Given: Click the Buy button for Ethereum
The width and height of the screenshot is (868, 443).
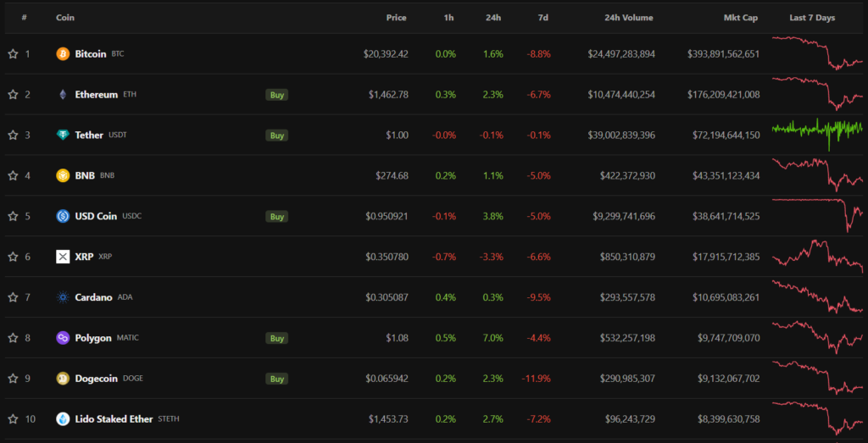Looking at the screenshot, I should point(277,95).
